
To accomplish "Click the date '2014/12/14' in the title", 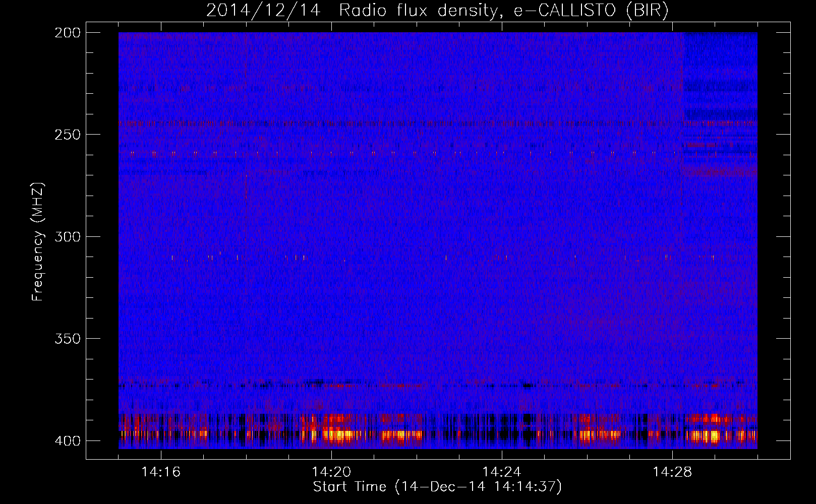I will click(263, 11).
